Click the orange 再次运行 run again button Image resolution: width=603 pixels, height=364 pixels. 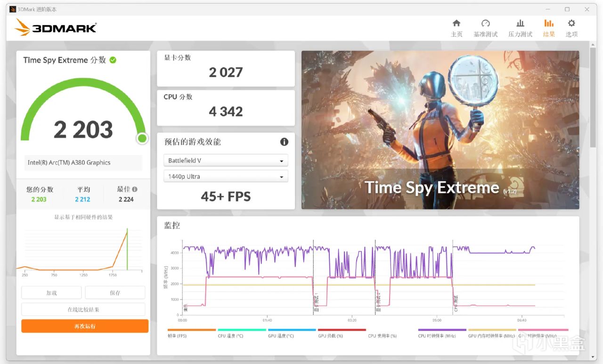(85, 326)
